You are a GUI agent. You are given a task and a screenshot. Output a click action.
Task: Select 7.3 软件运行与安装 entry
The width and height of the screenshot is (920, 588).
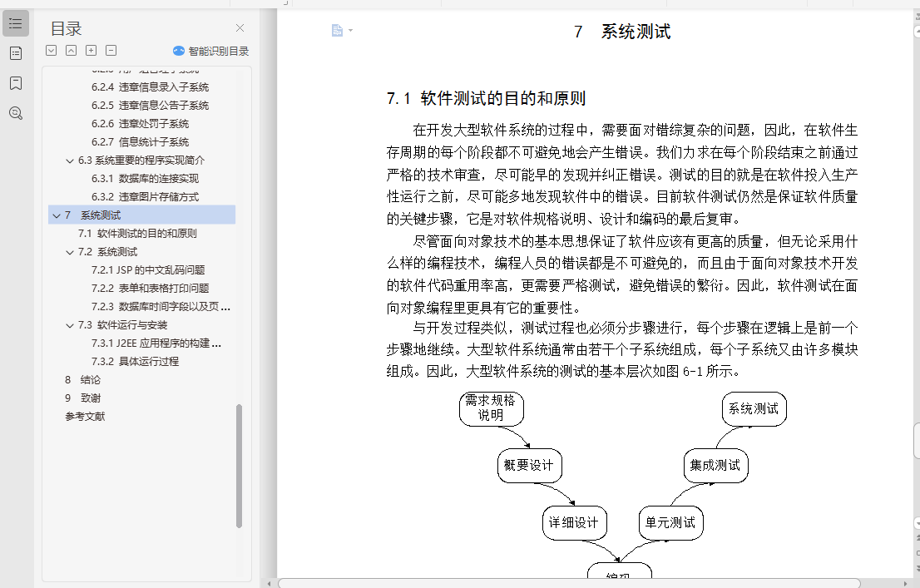point(122,324)
